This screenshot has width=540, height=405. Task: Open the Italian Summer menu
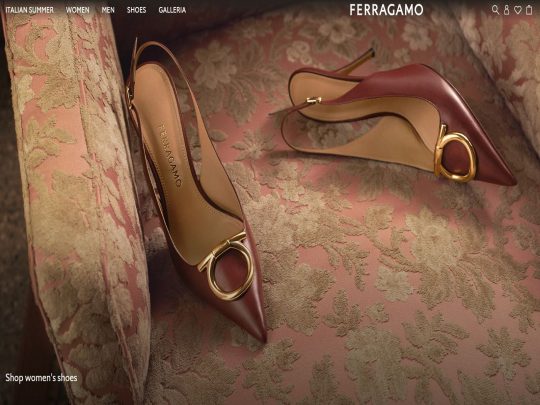pos(30,10)
